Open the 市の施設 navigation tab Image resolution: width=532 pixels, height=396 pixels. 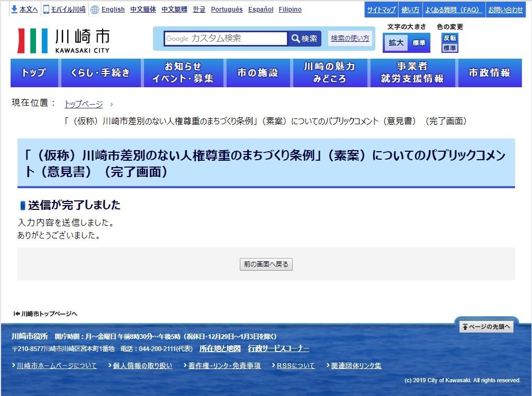coord(258,73)
